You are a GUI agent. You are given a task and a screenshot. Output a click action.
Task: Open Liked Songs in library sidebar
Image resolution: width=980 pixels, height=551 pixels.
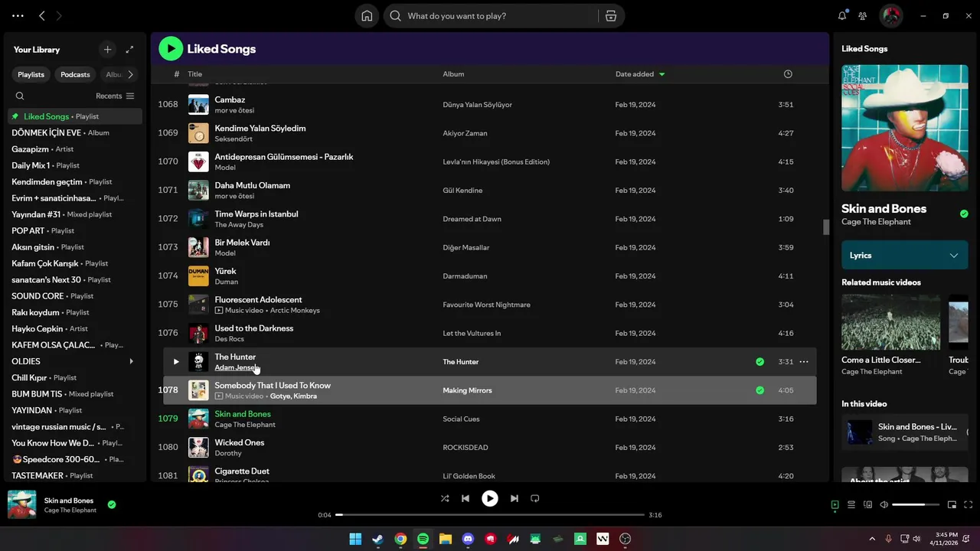pos(74,116)
